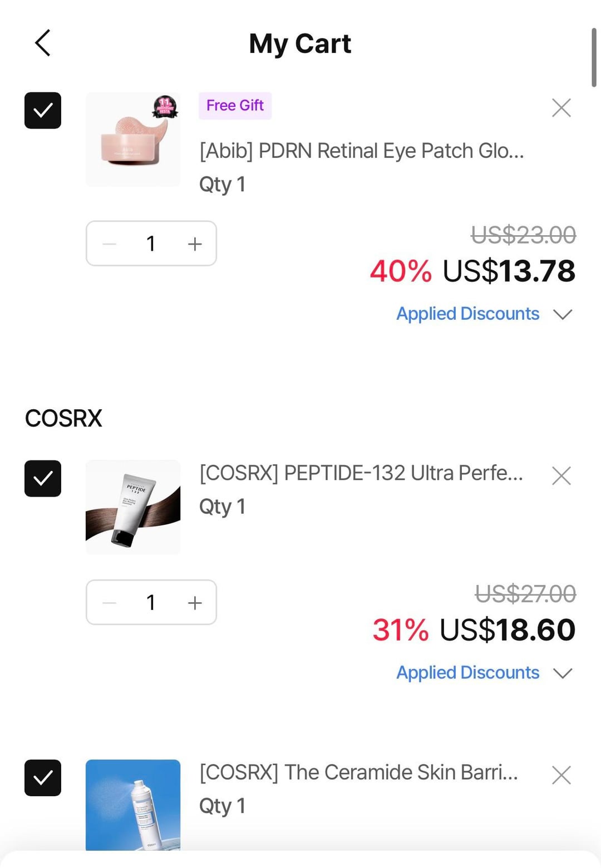Remove COSRX PEPTIDE-132 item from cart
Viewport: 601px width, 868px height.
tap(561, 476)
